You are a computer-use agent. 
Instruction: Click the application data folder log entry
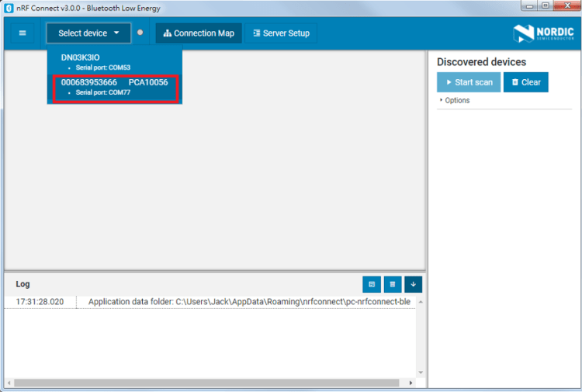[x=248, y=302]
